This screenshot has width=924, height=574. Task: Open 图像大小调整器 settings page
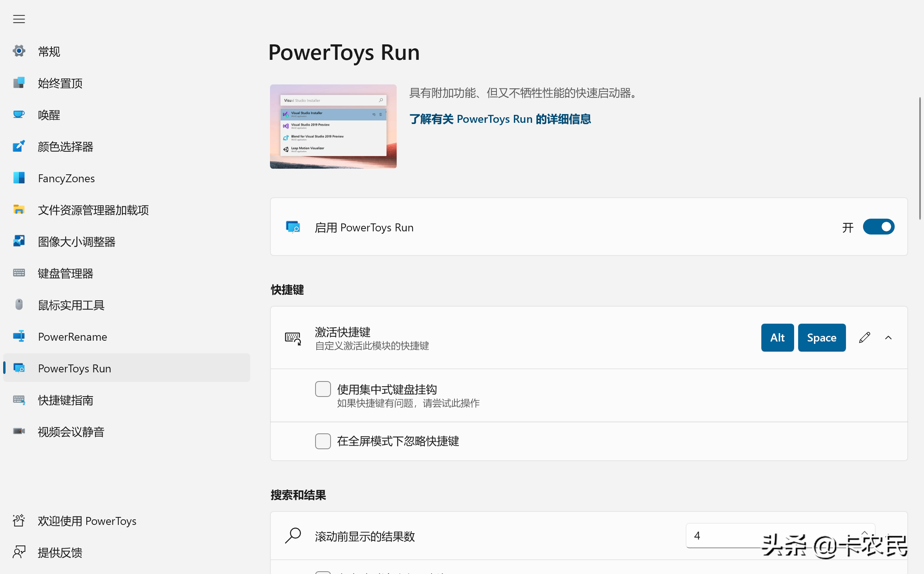127,241
